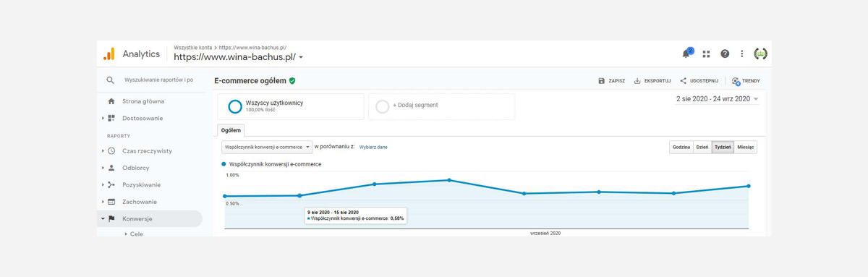
Task: Expand the Czas rzeczywisty sidebar section
Action: [103, 151]
